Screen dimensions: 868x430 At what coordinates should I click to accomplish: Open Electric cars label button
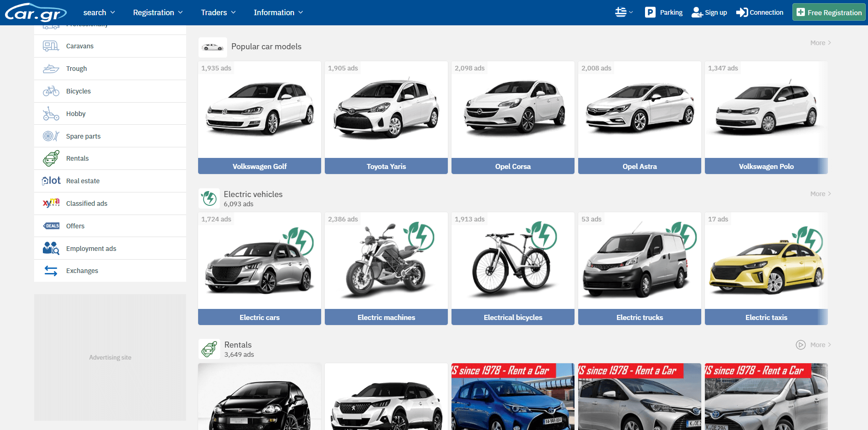(x=259, y=317)
